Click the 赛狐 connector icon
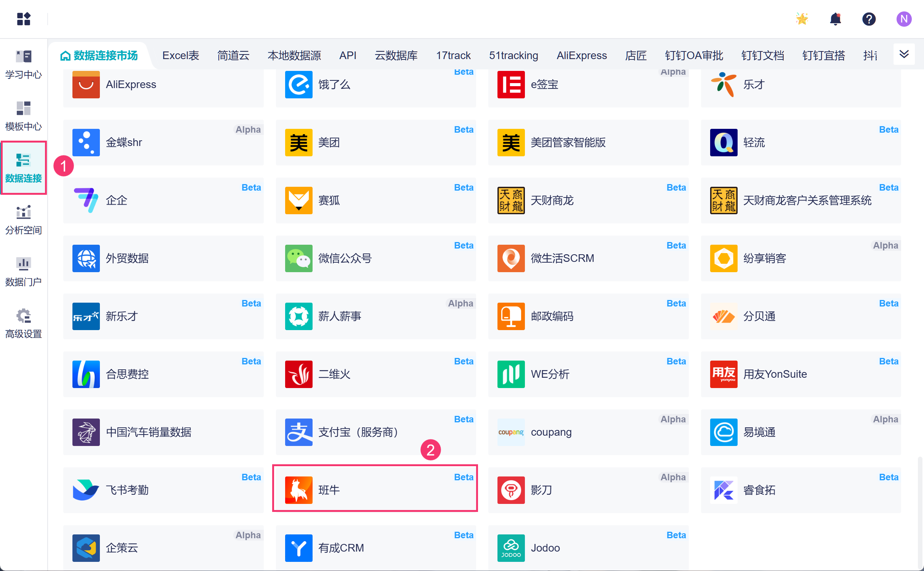 pos(298,200)
